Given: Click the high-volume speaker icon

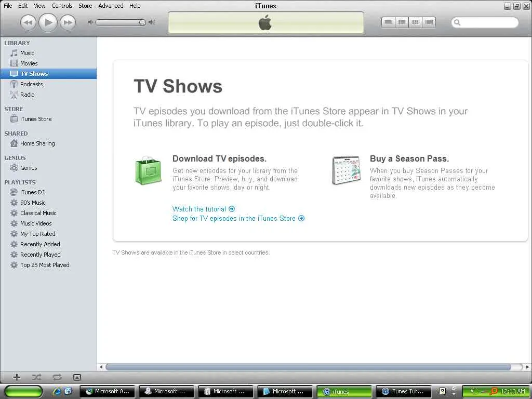Looking at the screenshot, I should pyautogui.click(x=152, y=22).
